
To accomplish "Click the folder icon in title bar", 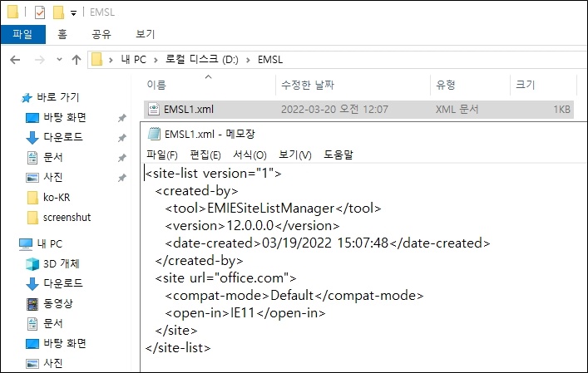I will (x=12, y=12).
